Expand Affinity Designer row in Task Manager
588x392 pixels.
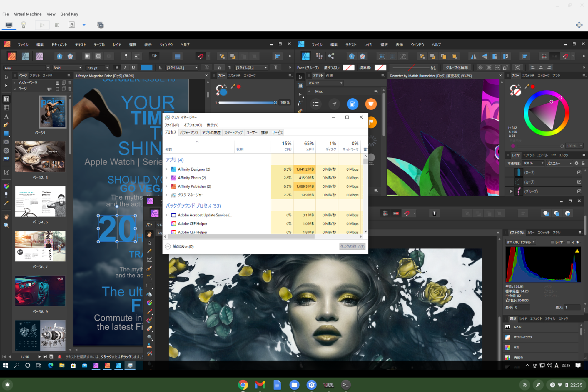pyautogui.click(x=166, y=169)
